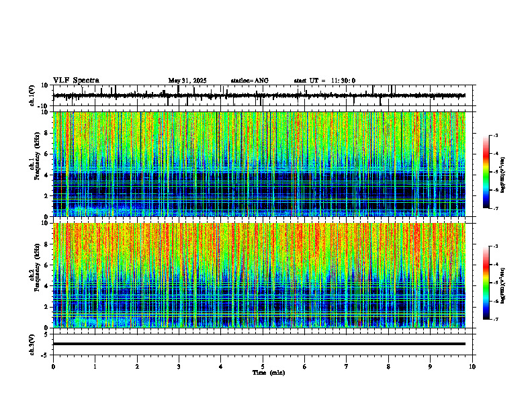Click the ch.1 voltage waveform trace panel
This screenshot has height=411, width=532.
coord(262,95)
